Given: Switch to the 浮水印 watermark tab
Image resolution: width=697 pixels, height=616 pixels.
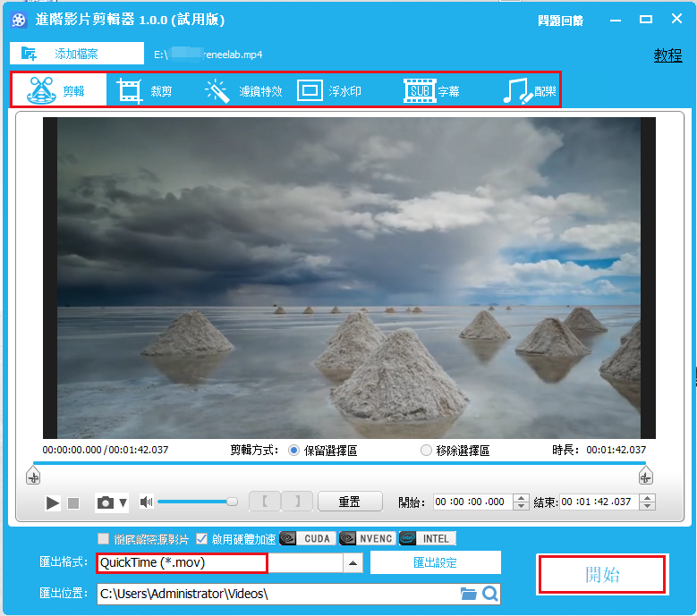Looking at the screenshot, I should 329,90.
